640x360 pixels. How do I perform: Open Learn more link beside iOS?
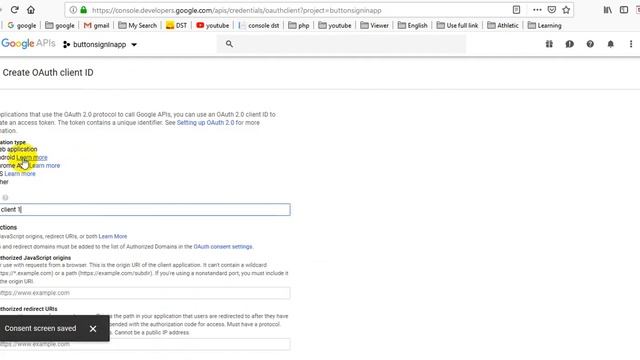(20, 174)
